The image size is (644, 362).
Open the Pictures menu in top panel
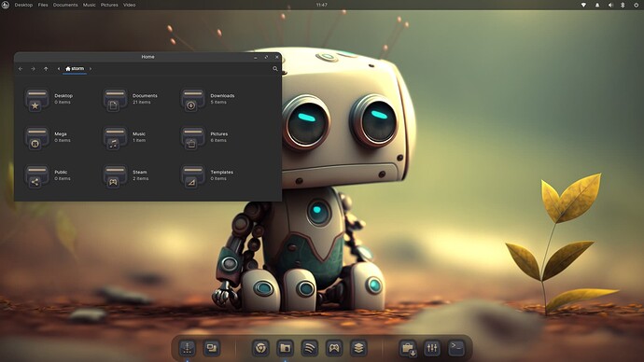pos(109,5)
